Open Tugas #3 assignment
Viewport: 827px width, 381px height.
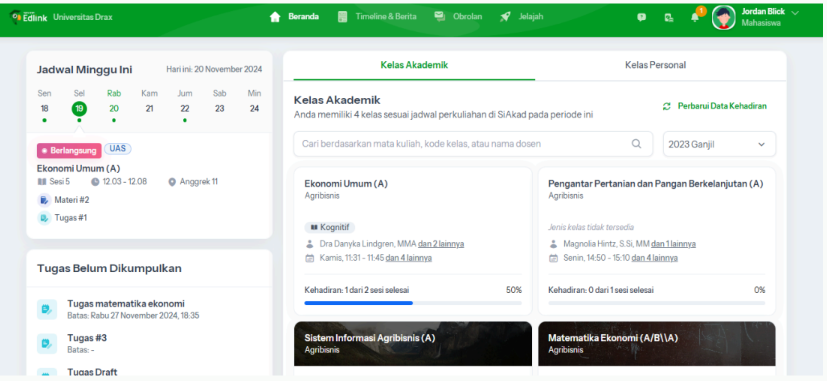click(x=87, y=338)
